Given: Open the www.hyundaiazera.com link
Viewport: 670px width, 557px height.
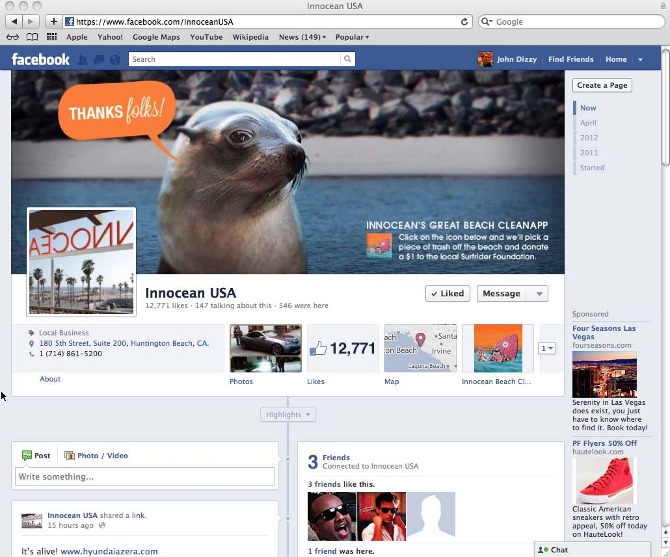Looking at the screenshot, I should (109, 551).
